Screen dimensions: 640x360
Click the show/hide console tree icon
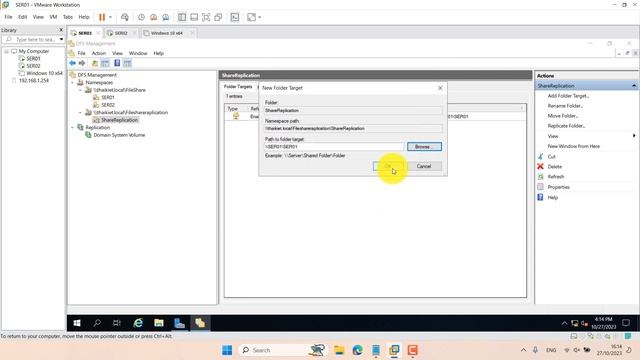click(x=105, y=63)
